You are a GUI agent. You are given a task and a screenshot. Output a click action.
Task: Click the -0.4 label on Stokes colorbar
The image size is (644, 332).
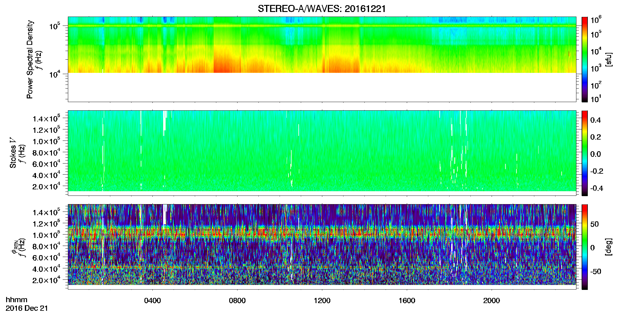pos(597,188)
